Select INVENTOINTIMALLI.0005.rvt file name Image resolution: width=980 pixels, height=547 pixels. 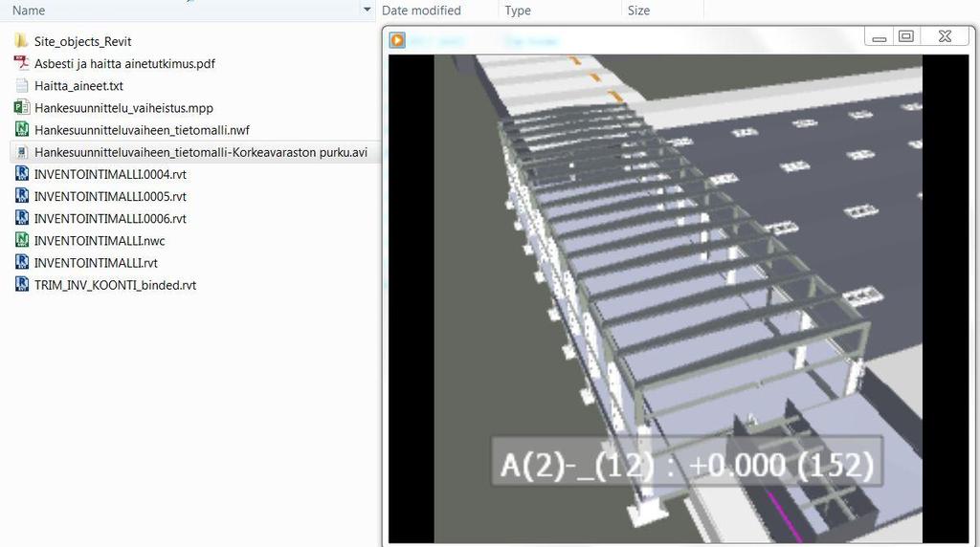(x=110, y=197)
